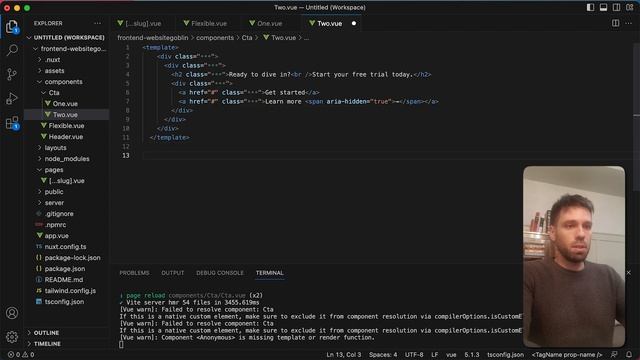This screenshot has width=640, height=360.
Task: Click the Explorer more actions ellipsis
Action: pyautogui.click(x=98, y=23)
